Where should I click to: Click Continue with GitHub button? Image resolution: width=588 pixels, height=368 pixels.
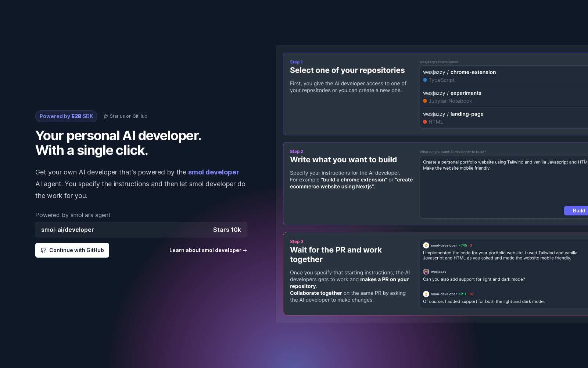tap(72, 250)
